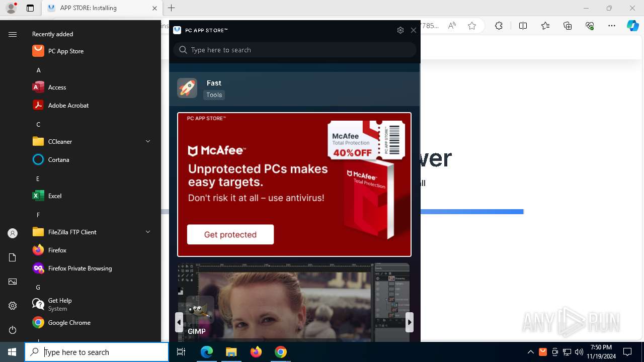644x362 pixels.
Task: Open Settings gear in Start sidebar
Action: click(13, 306)
